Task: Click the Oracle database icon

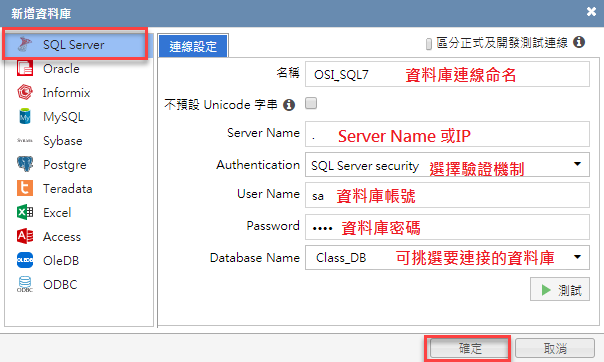Action: (25, 69)
